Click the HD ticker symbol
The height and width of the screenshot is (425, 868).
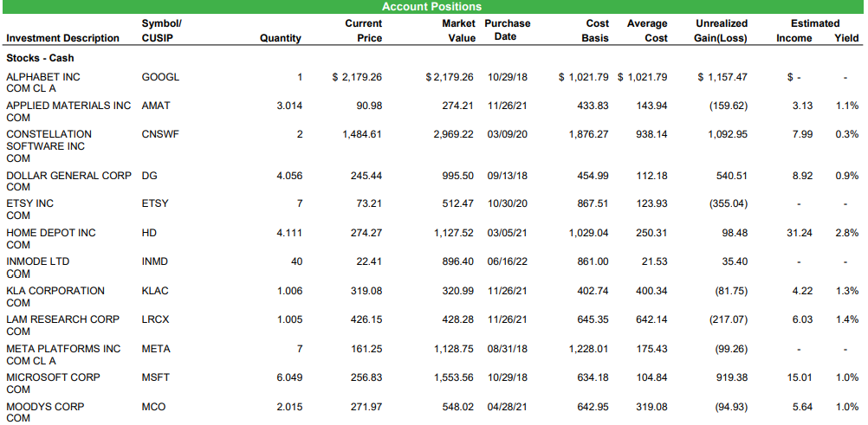click(149, 234)
